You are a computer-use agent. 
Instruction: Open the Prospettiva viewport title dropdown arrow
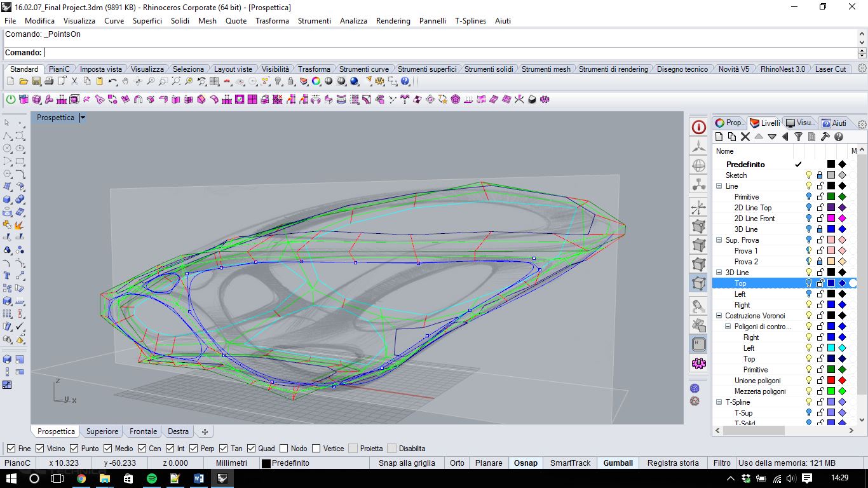[x=82, y=118]
